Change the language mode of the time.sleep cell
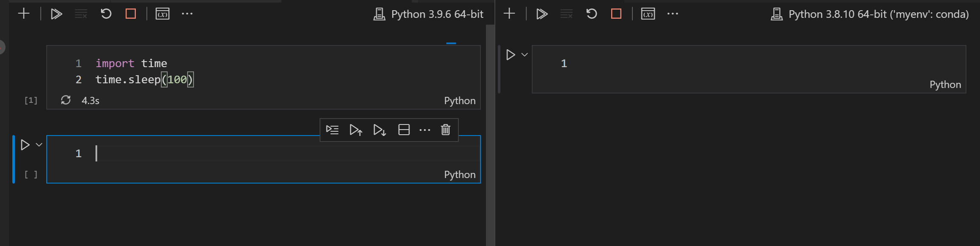Image resolution: width=980 pixels, height=246 pixels. click(x=460, y=101)
